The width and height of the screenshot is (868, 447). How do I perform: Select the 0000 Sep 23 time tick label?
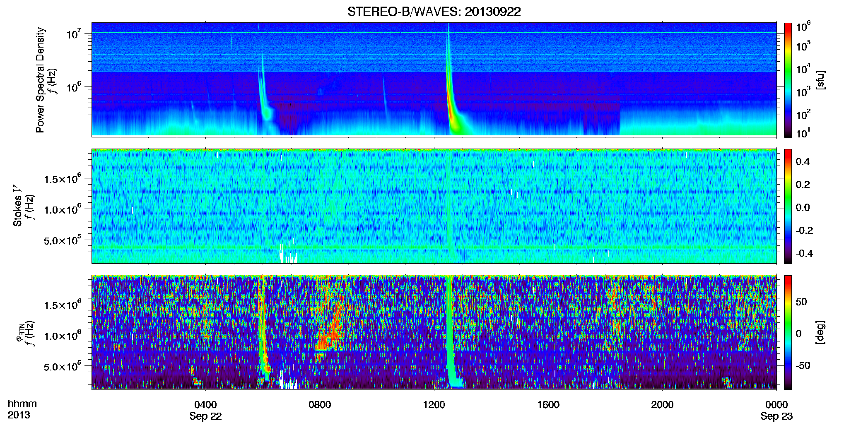(x=776, y=410)
